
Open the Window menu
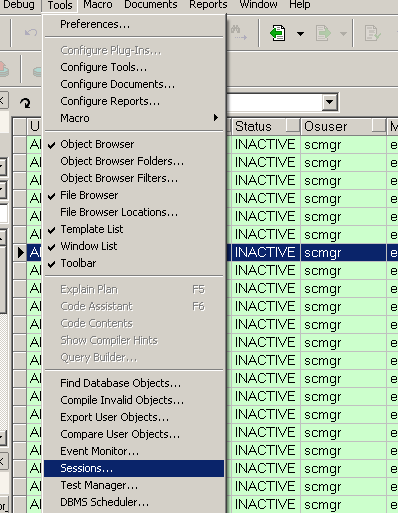click(258, 5)
